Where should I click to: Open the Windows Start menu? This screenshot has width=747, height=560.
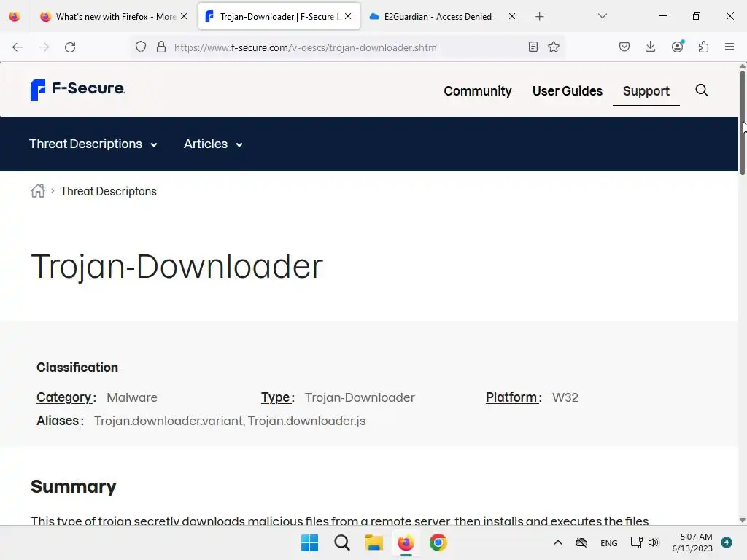point(309,542)
